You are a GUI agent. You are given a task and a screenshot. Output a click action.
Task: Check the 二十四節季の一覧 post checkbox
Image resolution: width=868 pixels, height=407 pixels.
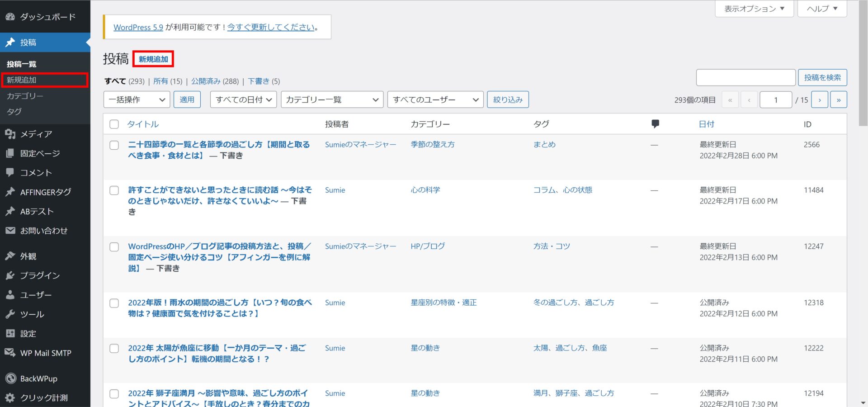(x=114, y=145)
